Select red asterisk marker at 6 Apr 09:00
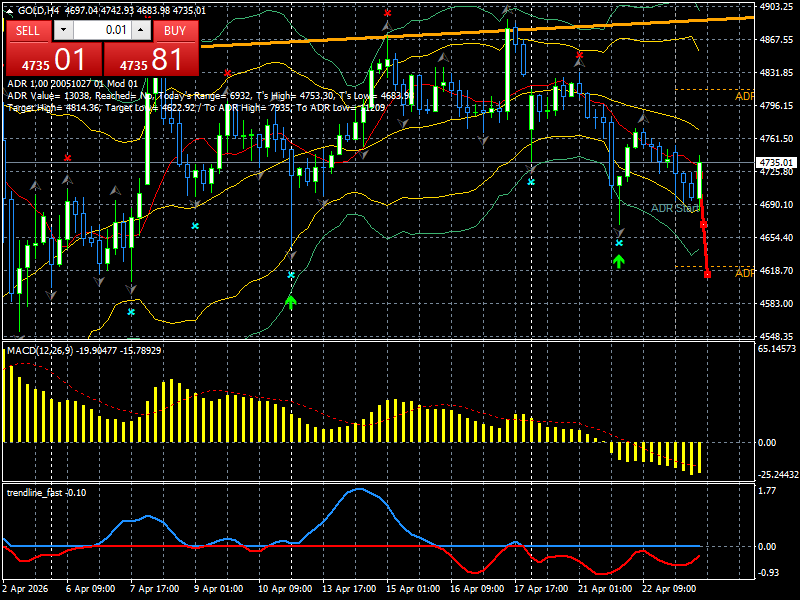The height and width of the screenshot is (600, 800). (x=68, y=158)
